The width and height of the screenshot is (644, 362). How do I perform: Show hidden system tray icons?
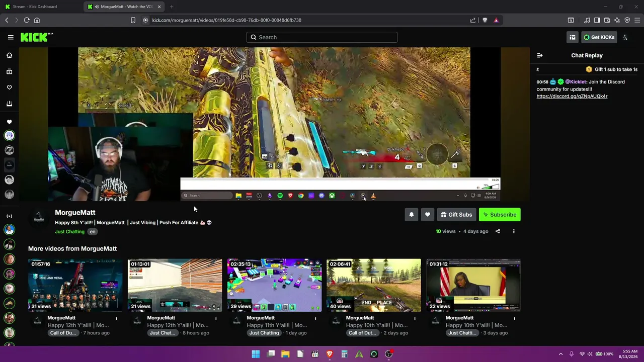coord(560,354)
